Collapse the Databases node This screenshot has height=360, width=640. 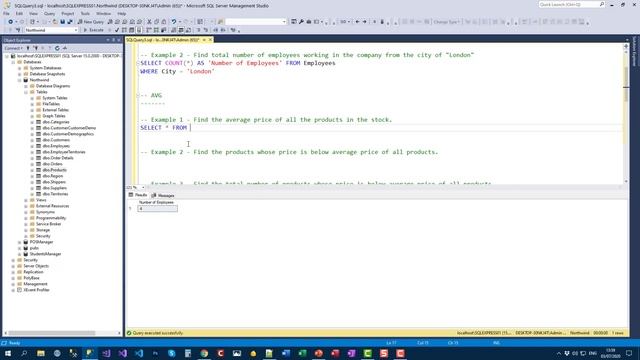click(13, 62)
